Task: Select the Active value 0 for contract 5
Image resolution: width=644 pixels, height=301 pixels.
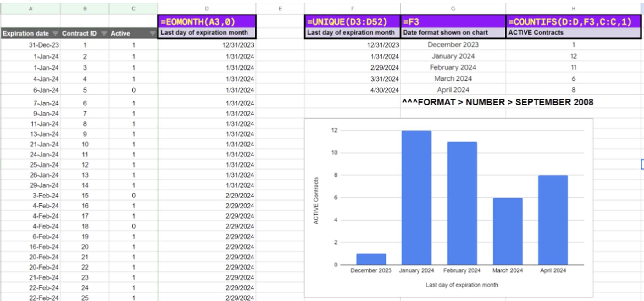Action: (x=133, y=90)
